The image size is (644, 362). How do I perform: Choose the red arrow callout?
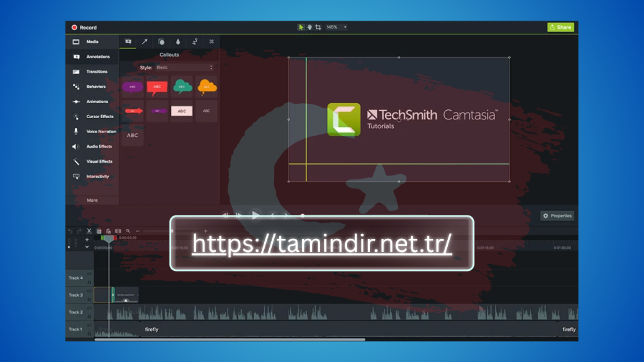[132, 111]
